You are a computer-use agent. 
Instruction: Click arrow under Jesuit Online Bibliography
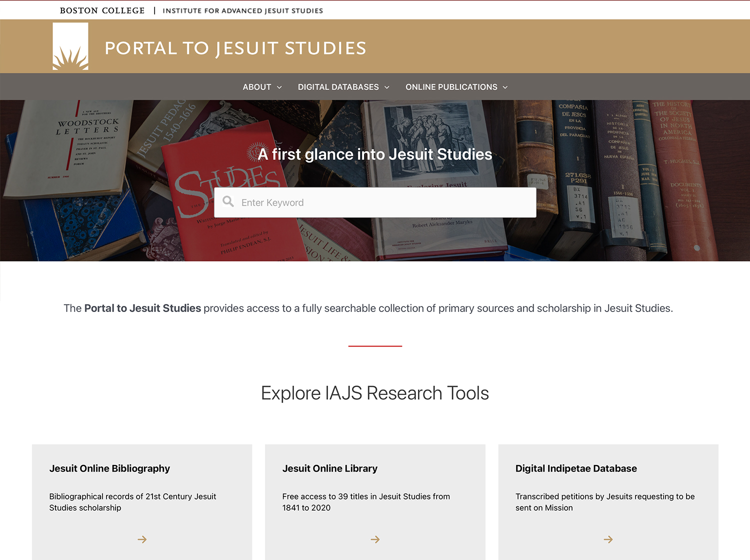[x=142, y=539]
